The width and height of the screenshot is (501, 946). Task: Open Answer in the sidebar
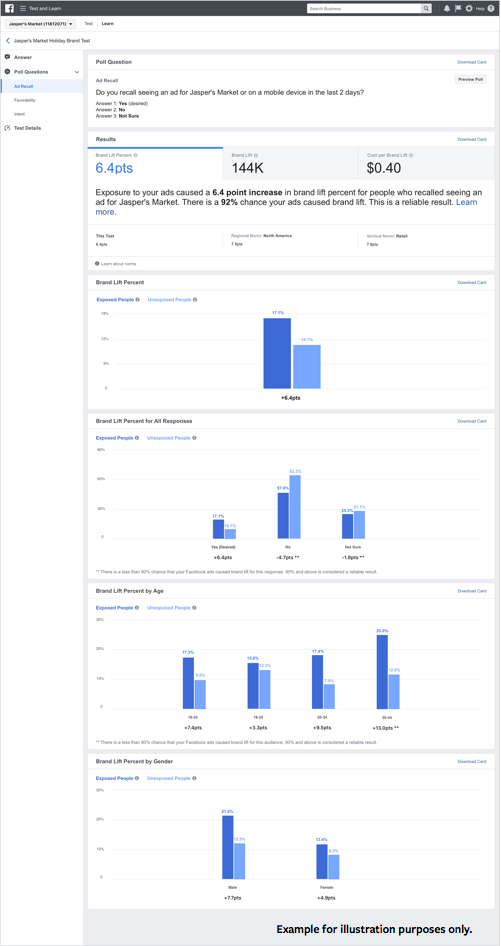23,57
